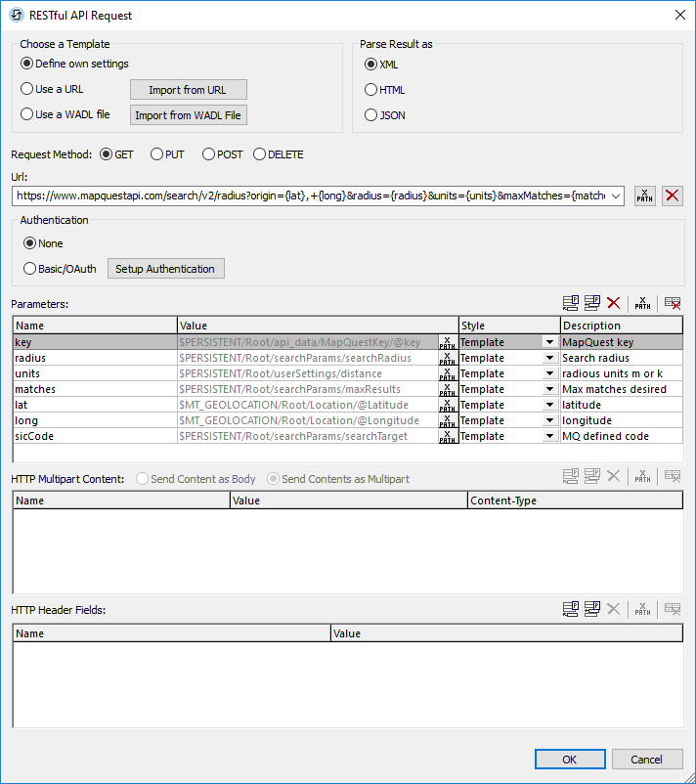Click the Append Parameter icon above Parameters table
Screen dimensions: 696x784
tap(571, 304)
